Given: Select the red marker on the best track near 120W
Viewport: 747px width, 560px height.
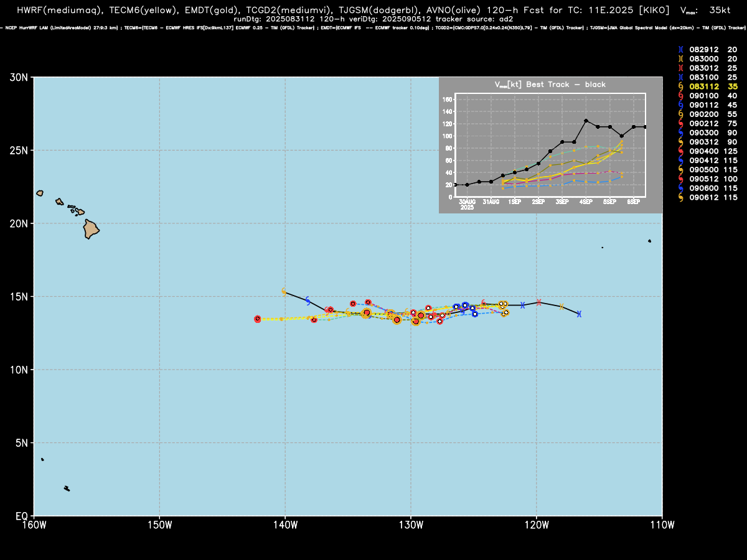Looking at the screenshot, I should tap(539, 302).
